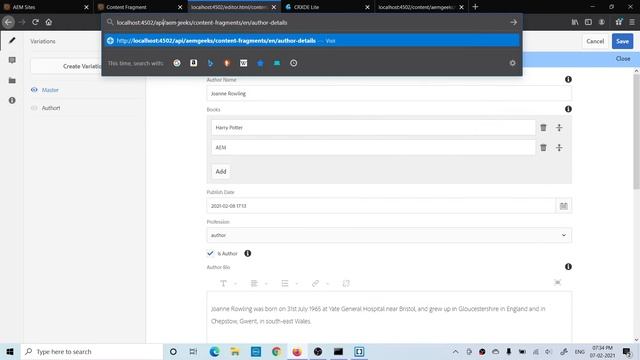Click the insert asset tool in Author Bio toolbar
The image size is (640, 360).
coord(346,283)
